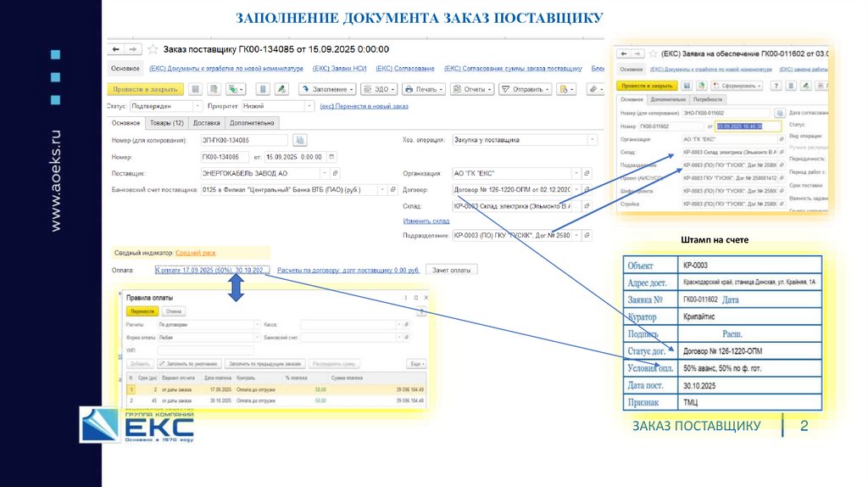This screenshot has width=868, height=487.
Task: Open Расчеты по договору долг поставщику link
Action: point(348,271)
